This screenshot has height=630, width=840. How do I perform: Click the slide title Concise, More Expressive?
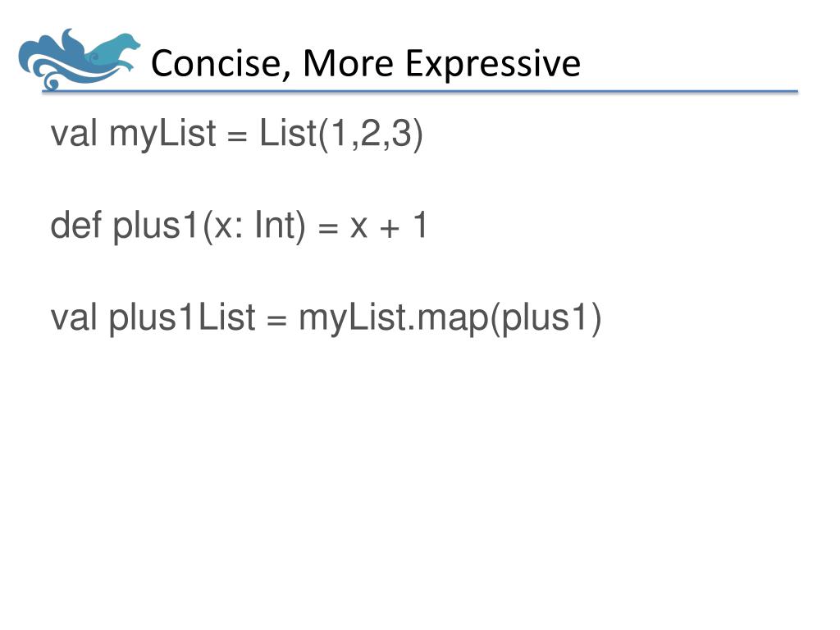pyautogui.click(x=366, y=64)
